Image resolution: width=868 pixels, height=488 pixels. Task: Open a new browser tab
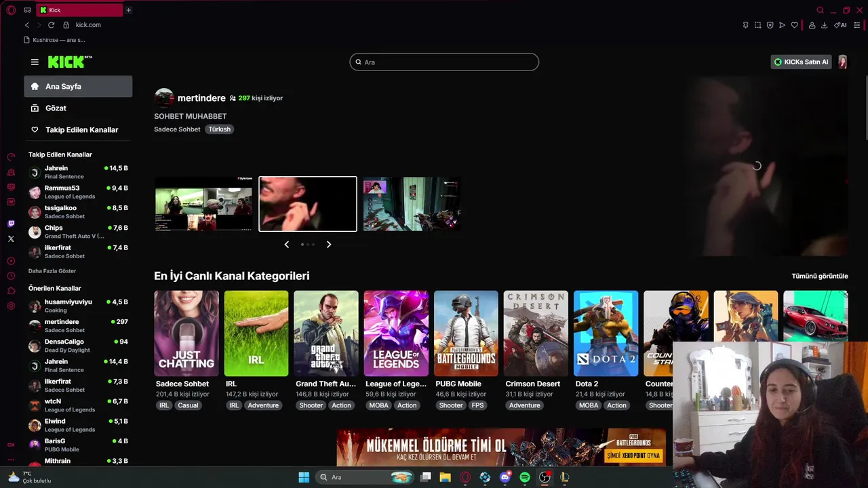point(128,10)
